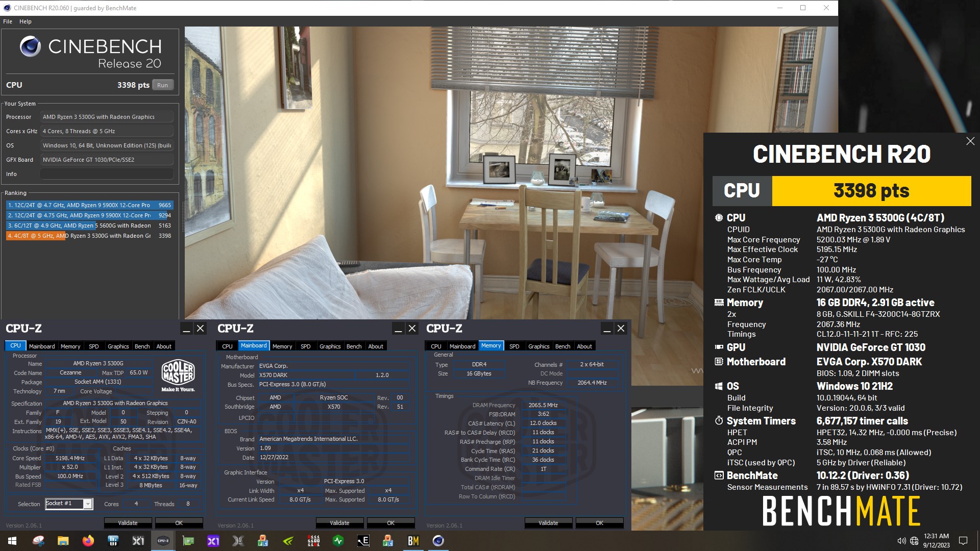Screen dimensions: 980x551
Task: Click OK in the CPU tab CPU-Z window
Action: coord(179,523)
